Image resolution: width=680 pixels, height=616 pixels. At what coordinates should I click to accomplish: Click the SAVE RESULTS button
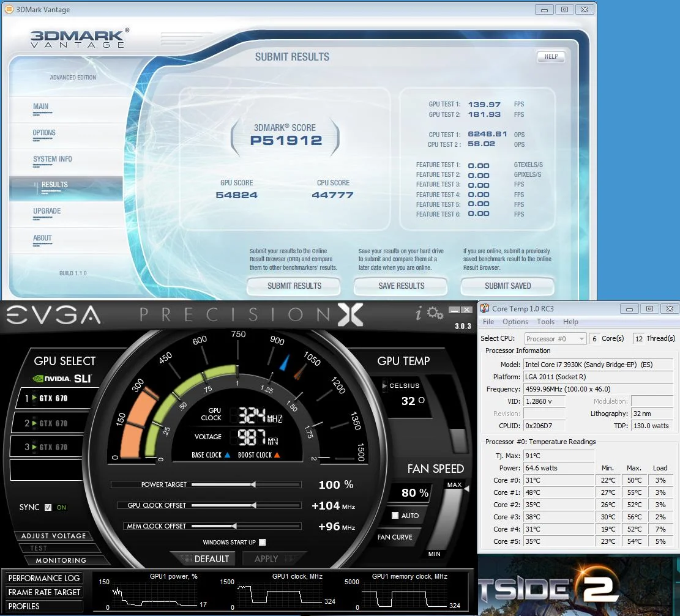pos(401,286)
